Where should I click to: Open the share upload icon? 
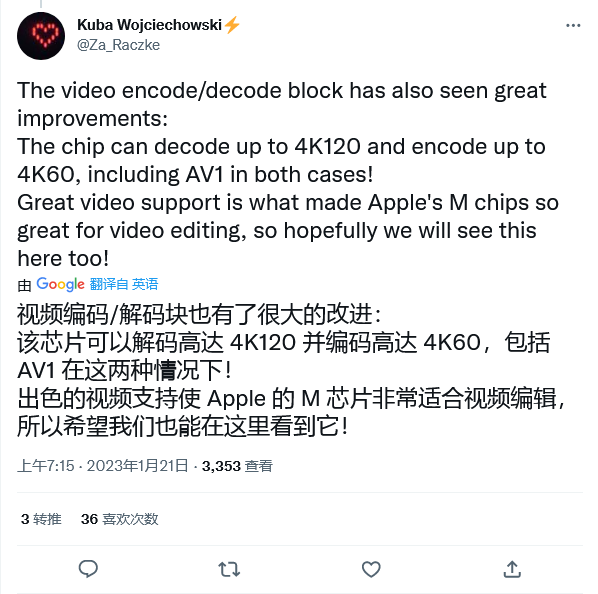pyautogui.click(x=512, y=569)
